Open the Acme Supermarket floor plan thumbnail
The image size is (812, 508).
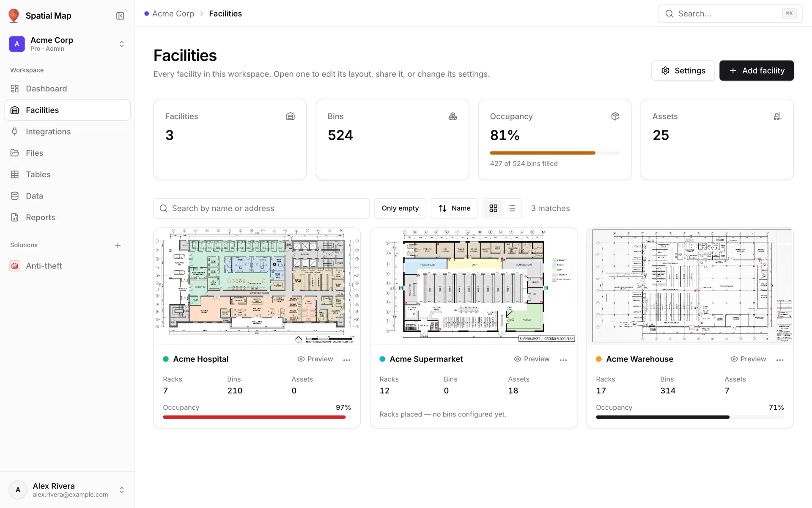[x=474, y=286]
